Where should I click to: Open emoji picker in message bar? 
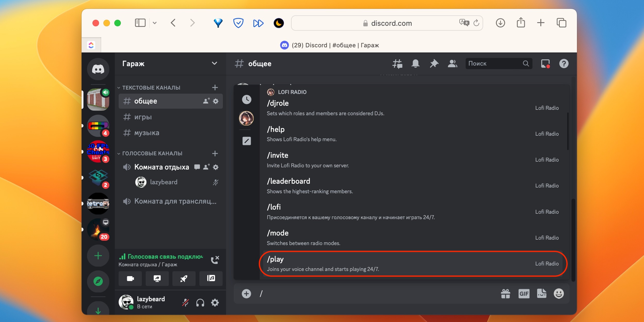click(x=559, y=294)
